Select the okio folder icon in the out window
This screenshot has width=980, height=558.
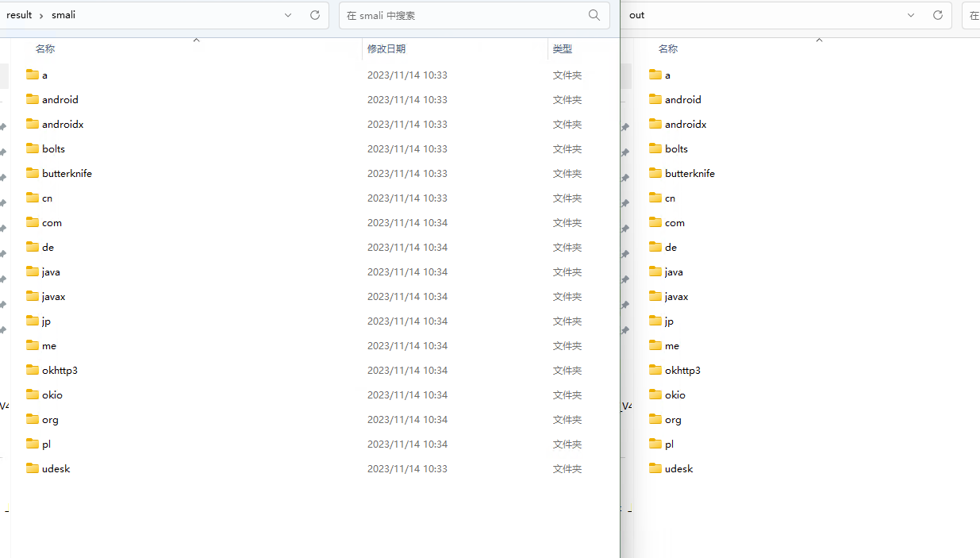(x=655, y=394)
